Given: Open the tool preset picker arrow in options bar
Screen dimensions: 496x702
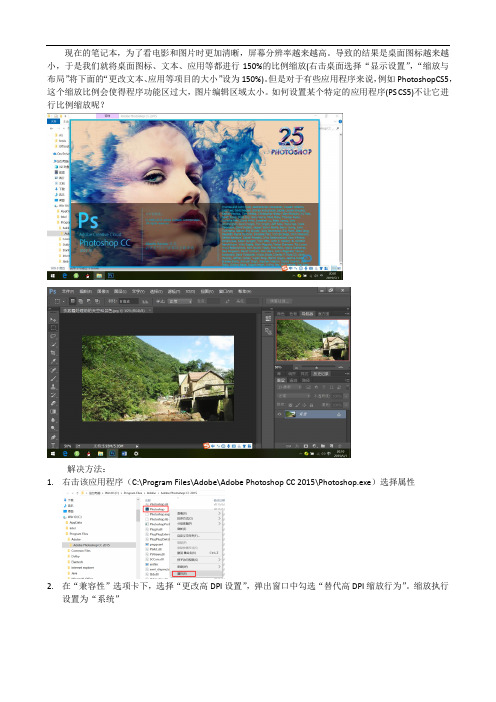Looking at the screenshot, I should coord(64,301).
